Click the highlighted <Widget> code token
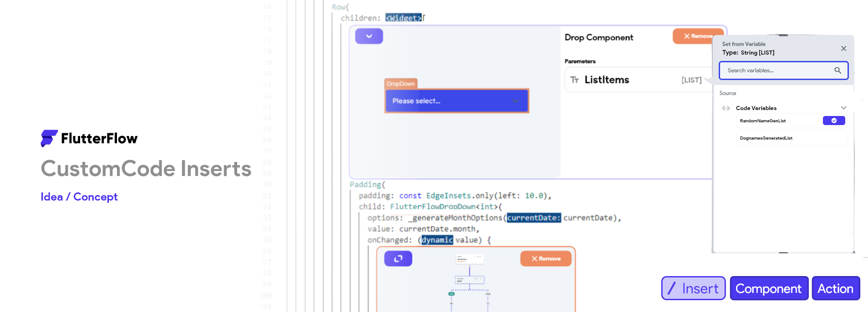Image resolution: width=868 pixels, height=312 pixels. 403,18
